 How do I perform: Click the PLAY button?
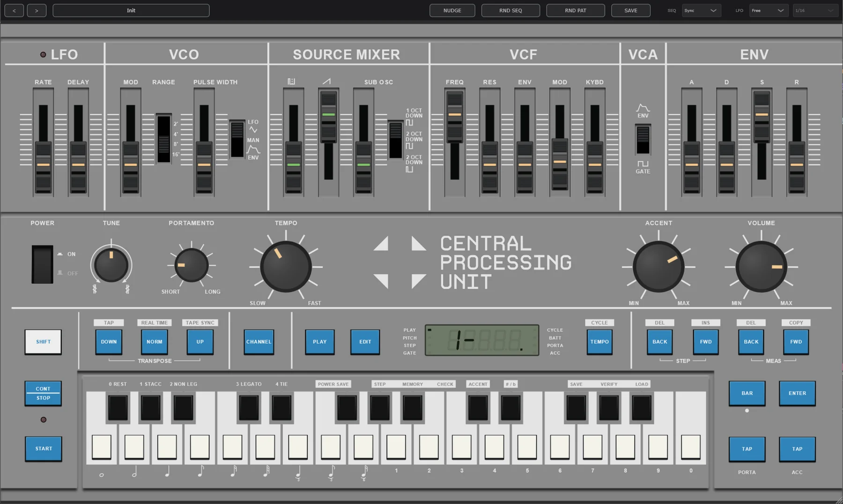click(x=320, y=342)
